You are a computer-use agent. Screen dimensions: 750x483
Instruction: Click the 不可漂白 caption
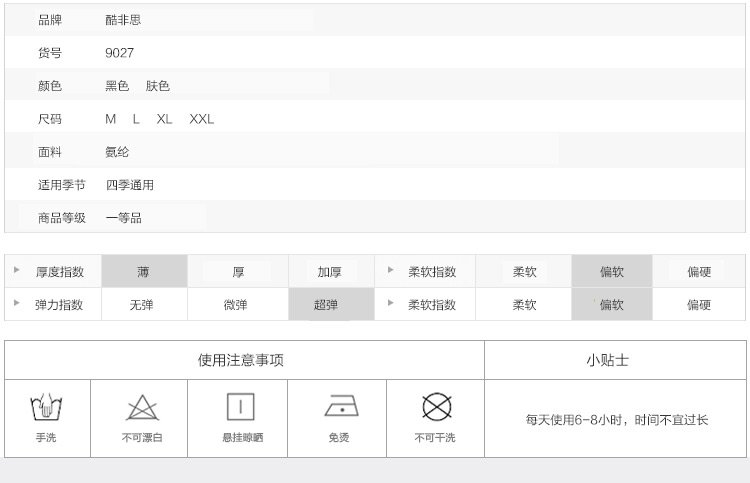[x=142, y=437]
